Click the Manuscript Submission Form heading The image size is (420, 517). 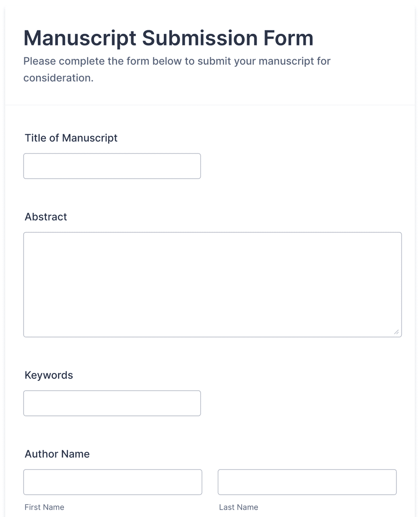(169, 38)
